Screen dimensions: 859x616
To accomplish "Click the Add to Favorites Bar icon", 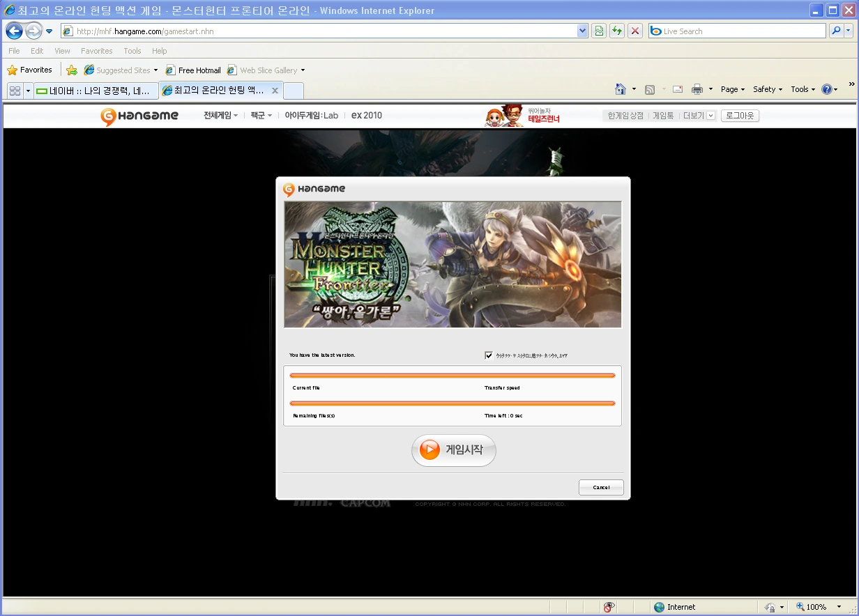I will coord(72,70).
